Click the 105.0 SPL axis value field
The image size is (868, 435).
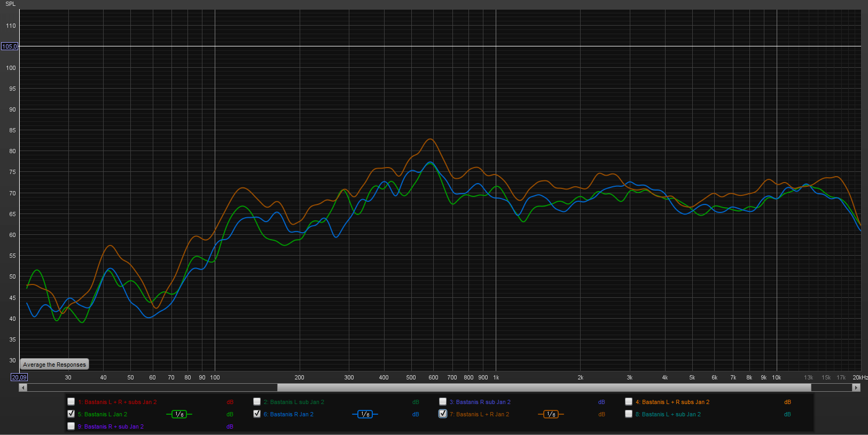9,46
